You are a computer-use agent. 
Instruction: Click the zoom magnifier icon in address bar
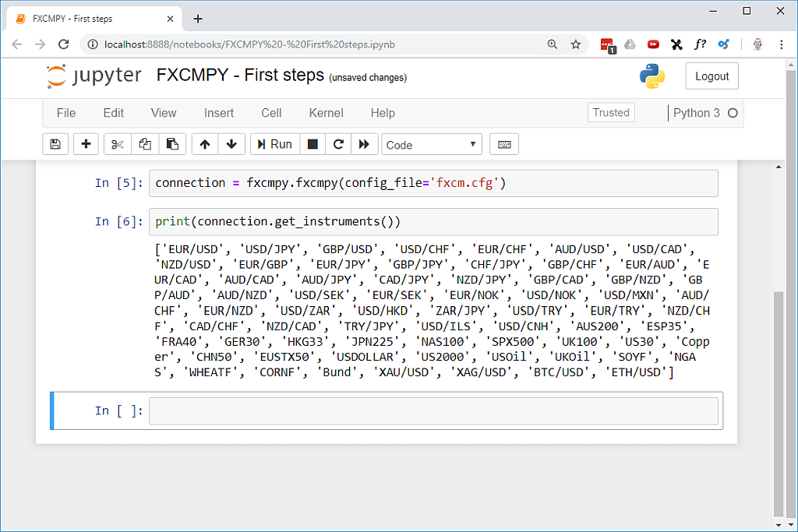click(x=553, y=44)
